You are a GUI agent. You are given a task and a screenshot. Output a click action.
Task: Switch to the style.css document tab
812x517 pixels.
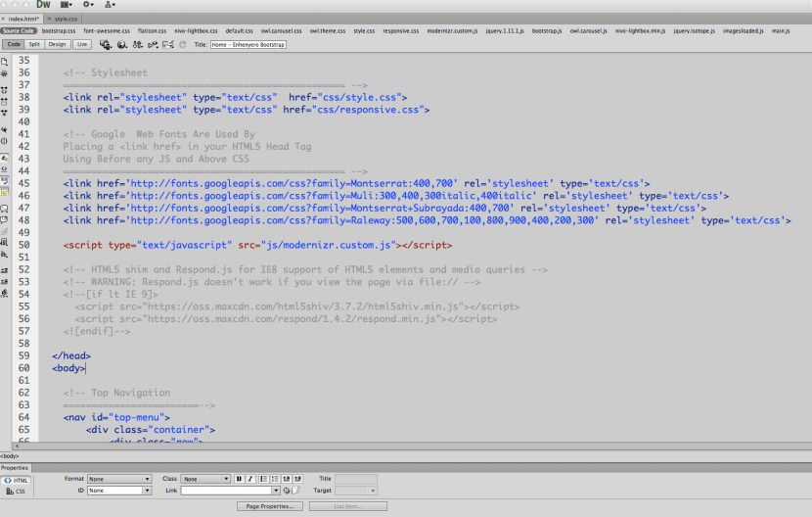pos(67,19)
